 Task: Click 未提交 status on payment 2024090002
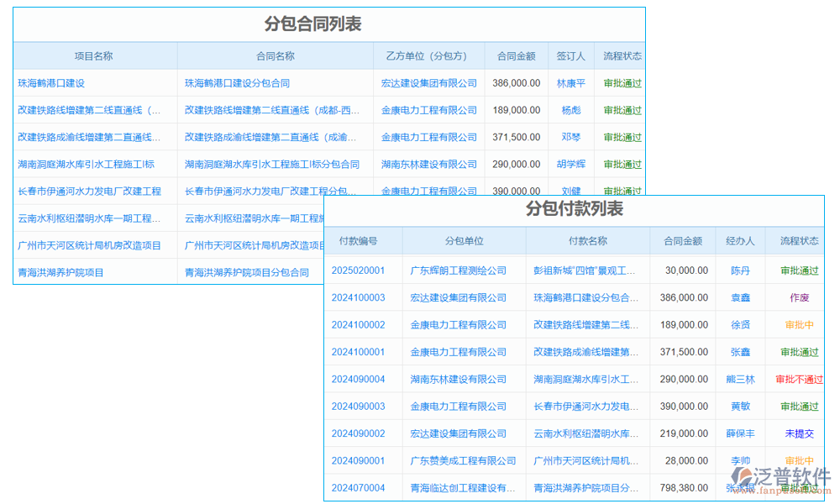coord(796,433)
